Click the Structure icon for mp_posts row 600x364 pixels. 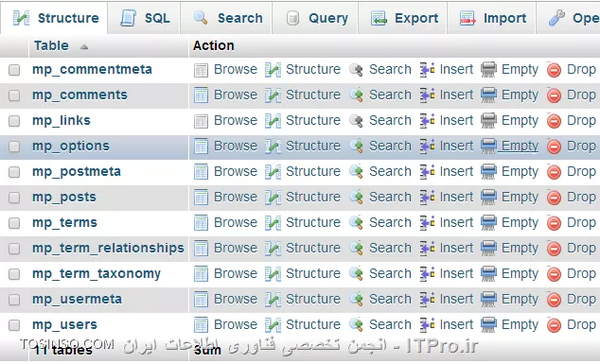[x=273, y=198]
